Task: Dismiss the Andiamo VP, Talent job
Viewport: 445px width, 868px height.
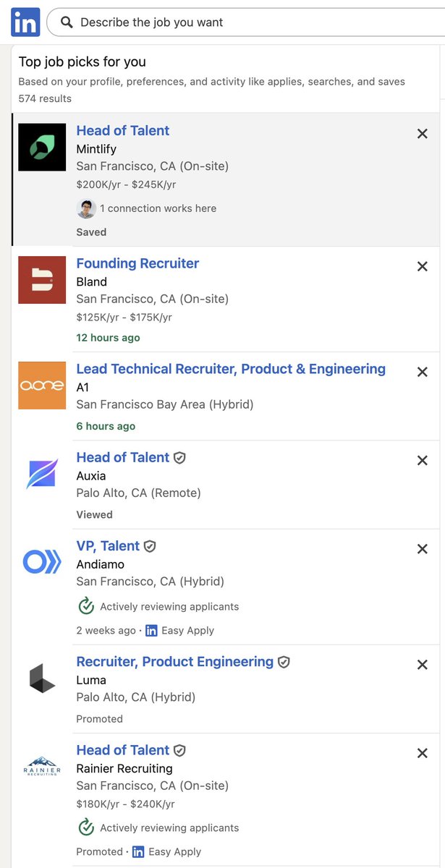Action: tap(423, 549)
